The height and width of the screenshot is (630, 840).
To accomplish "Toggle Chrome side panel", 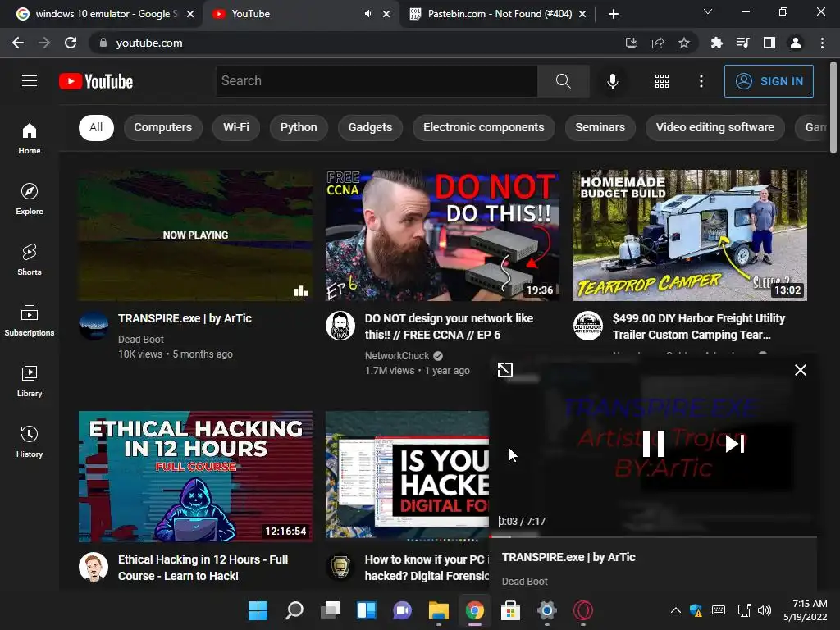I will [769, 43].
